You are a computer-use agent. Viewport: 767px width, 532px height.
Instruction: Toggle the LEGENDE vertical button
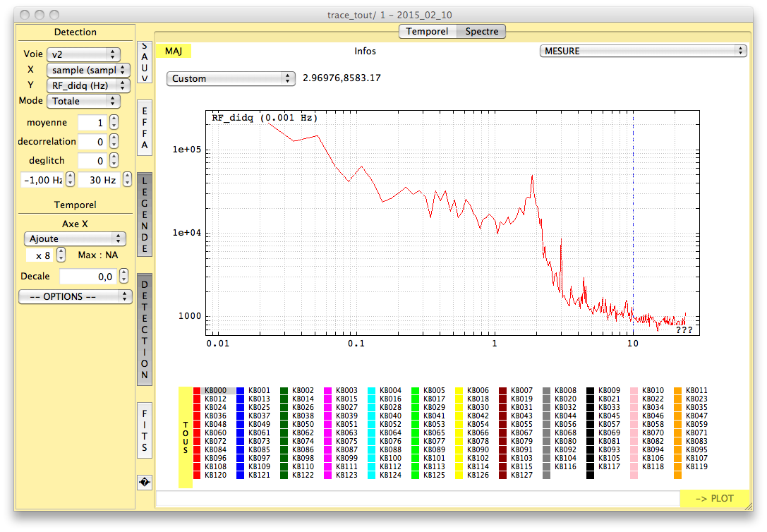click(145, 214)
